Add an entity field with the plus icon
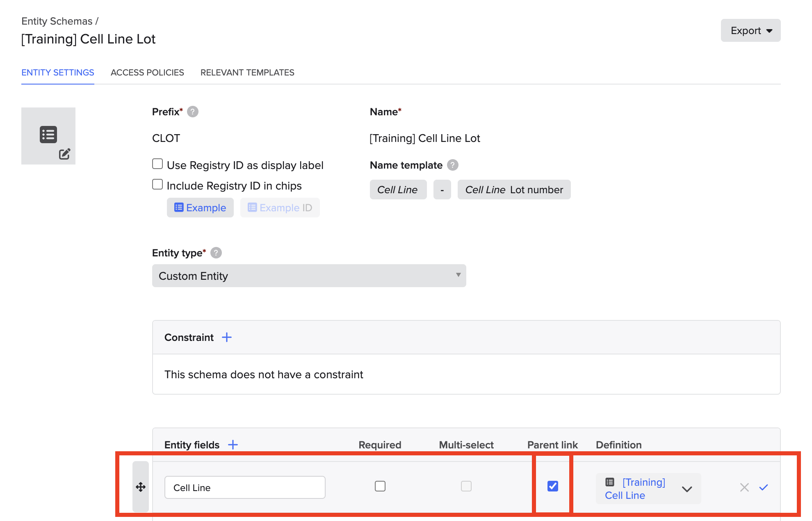The image size is (812, 521). [233, 445]
